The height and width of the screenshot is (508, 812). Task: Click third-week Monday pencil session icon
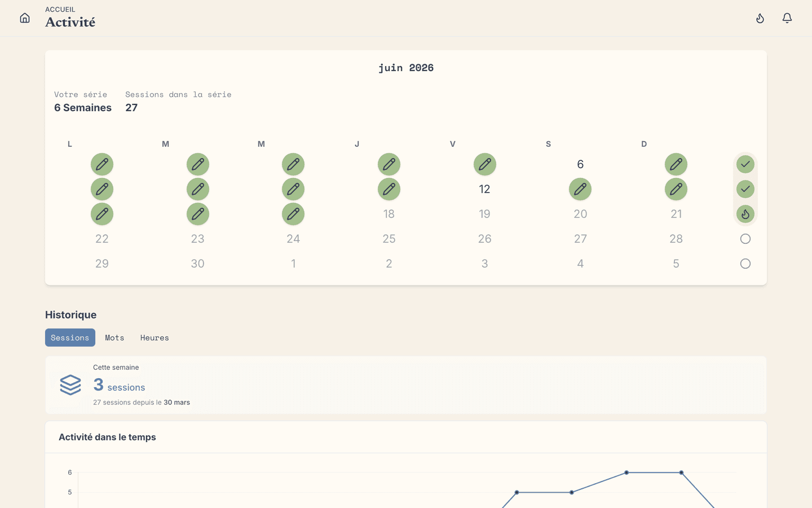102,214
